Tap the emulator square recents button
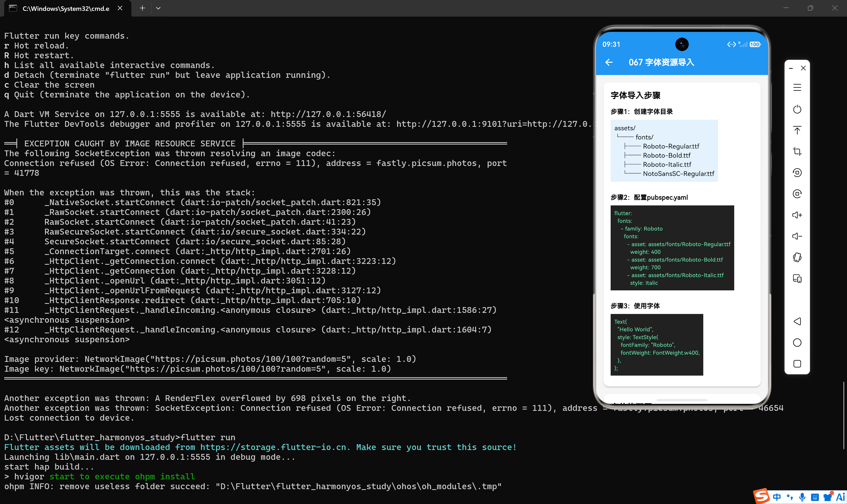 (x=797, y=364)
